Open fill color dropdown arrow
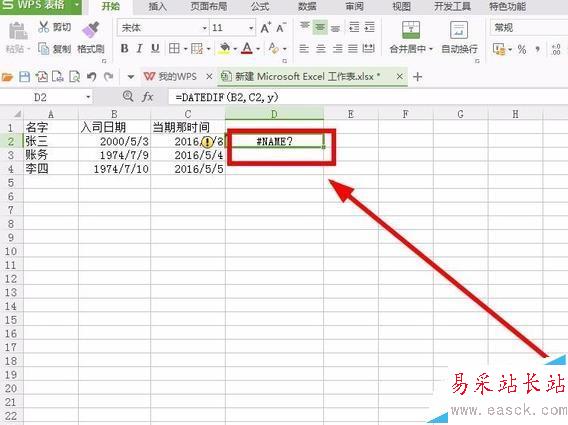Viewport: 568px width, 425px height. 235,49
